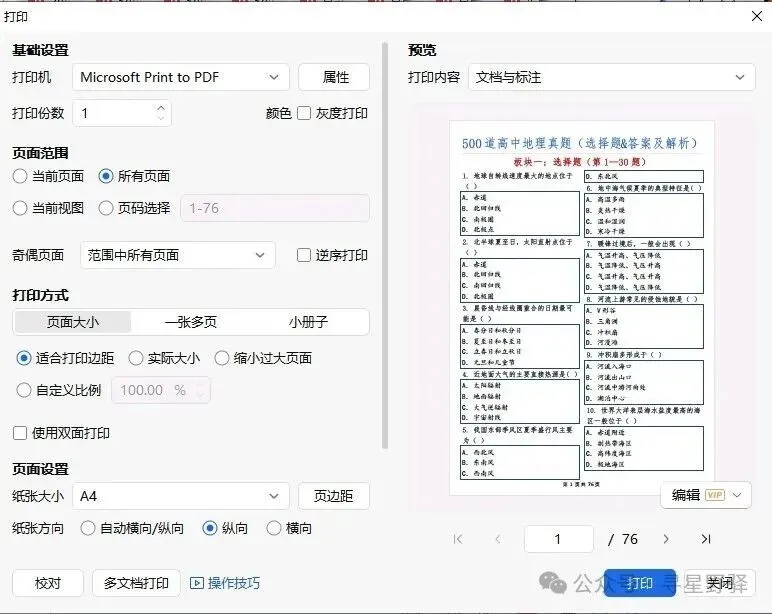This screenshot has height=614, width=772.
Task: Close the 打印 dialog with X
Action: tap(757, 16)
